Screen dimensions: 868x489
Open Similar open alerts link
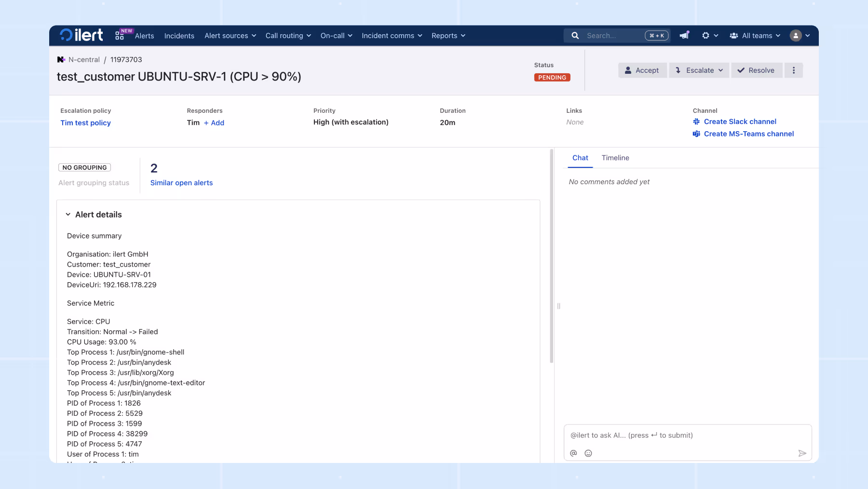[181, 183]
